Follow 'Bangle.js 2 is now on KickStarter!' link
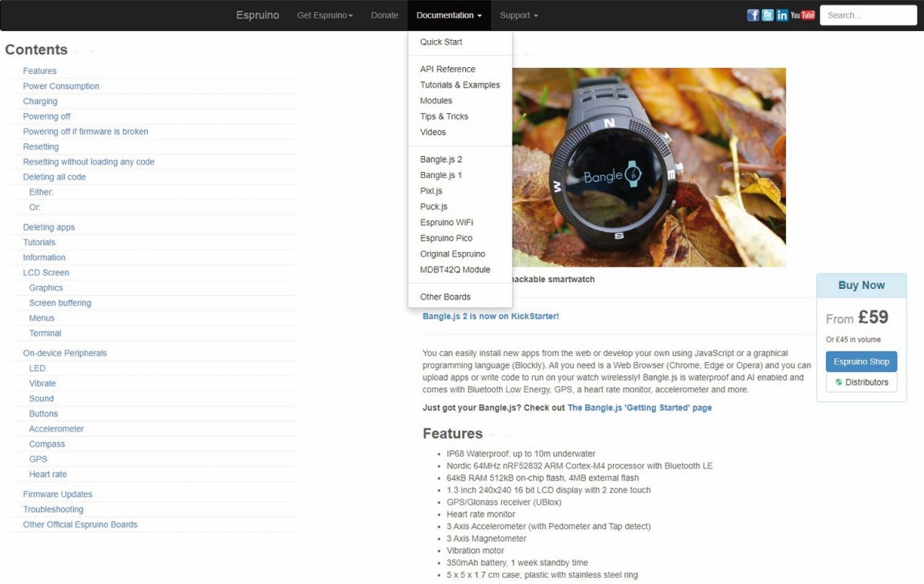Viewport: 924px width, 584px height. tap(490, 316)
